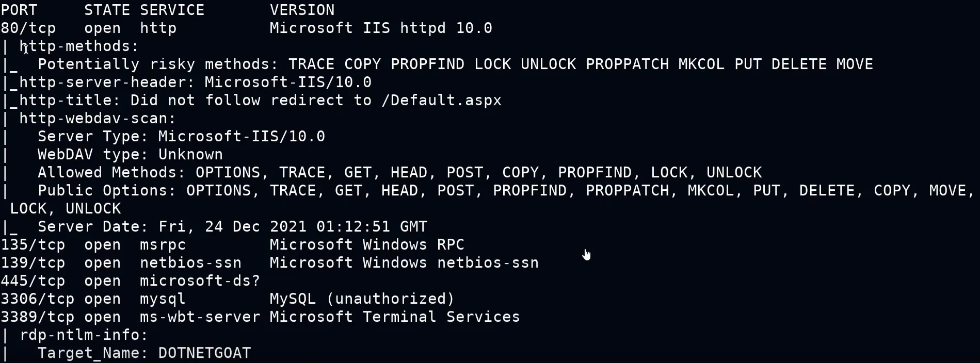Click the "microsoft-ds?" service name
Viewport: 980px width, 363px height.
(x=200, y=281)
